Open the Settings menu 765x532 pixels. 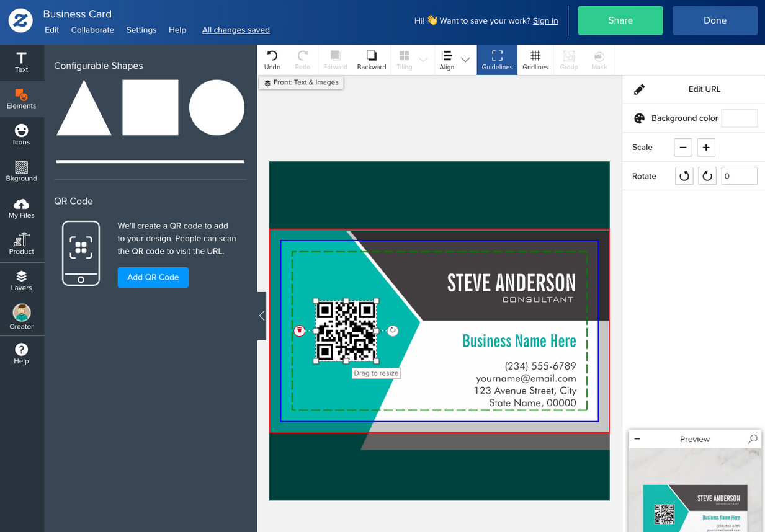(x=141, y=30)
